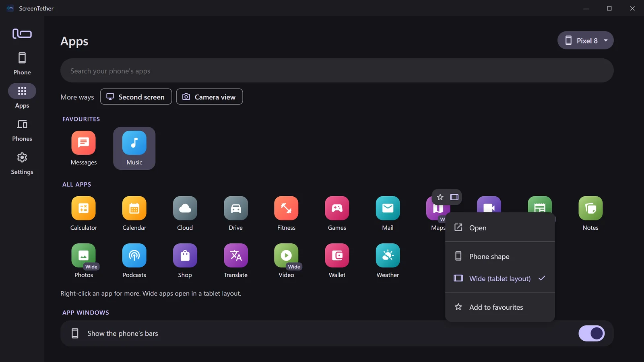Choose Open from the context menu
Image resolution: width=644 pixels, height=362 pixels.
click(x=500, y=228)
